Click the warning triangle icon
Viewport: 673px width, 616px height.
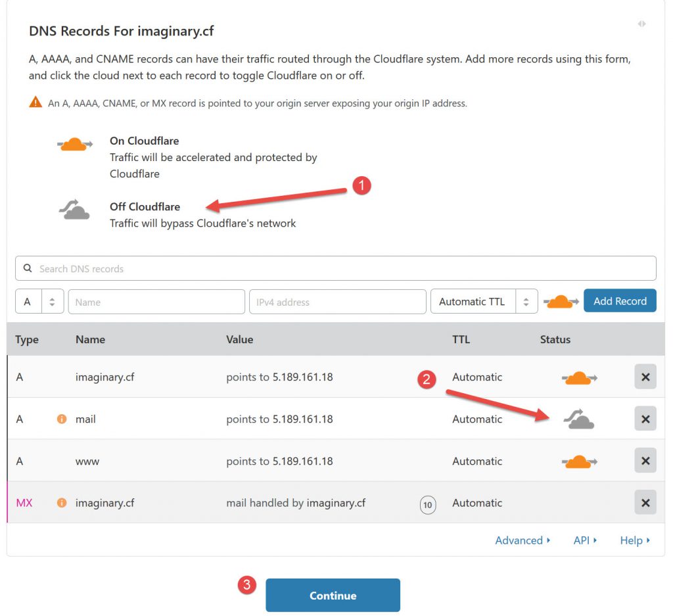(35, 103)
